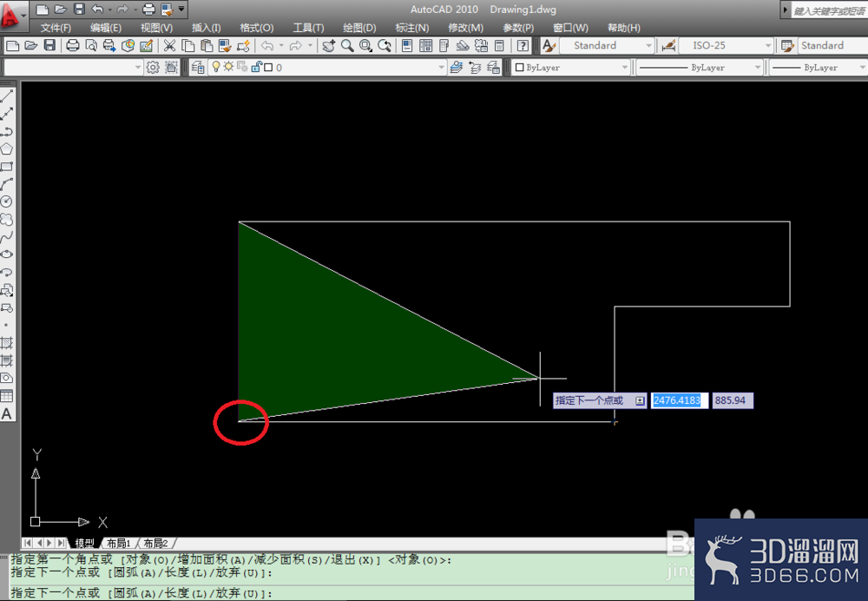Select the Line draw tool

click(x=7, y=96)
